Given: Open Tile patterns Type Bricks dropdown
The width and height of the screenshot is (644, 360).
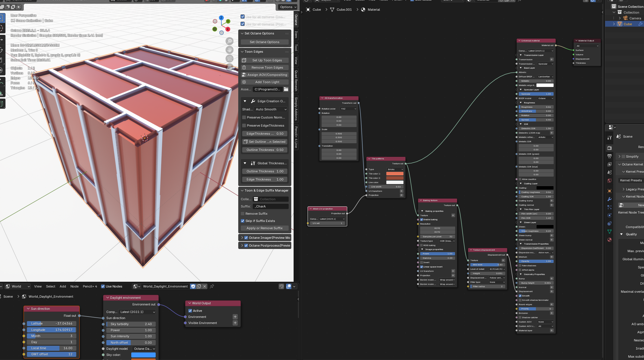Looking at the screenshot, I should point(395,169).
